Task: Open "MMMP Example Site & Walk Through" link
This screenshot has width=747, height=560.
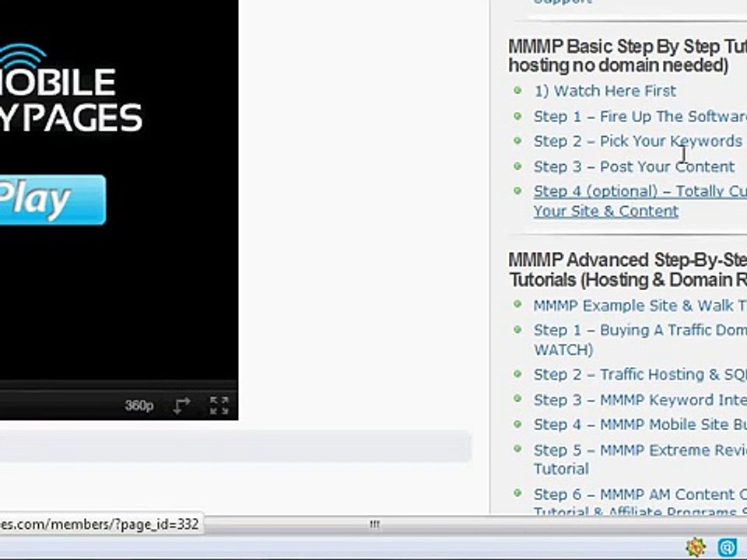Action: click(x=640, y=305)
